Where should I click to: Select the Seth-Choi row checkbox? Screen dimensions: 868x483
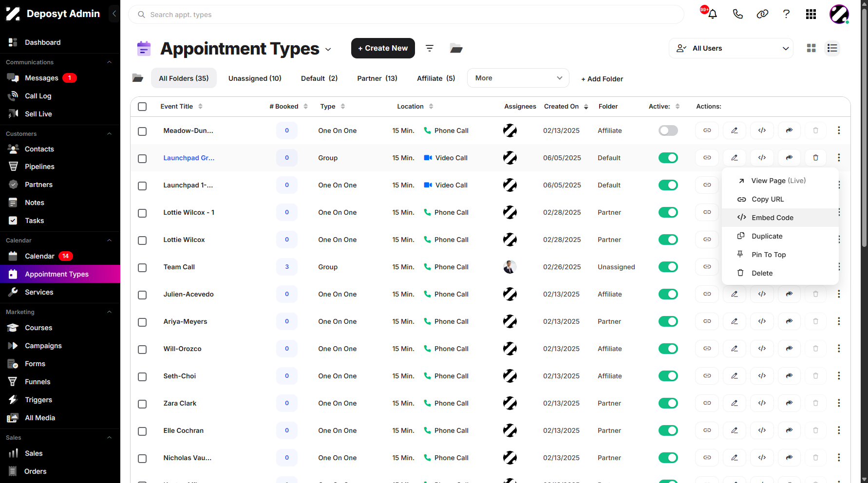coord(142,376)
